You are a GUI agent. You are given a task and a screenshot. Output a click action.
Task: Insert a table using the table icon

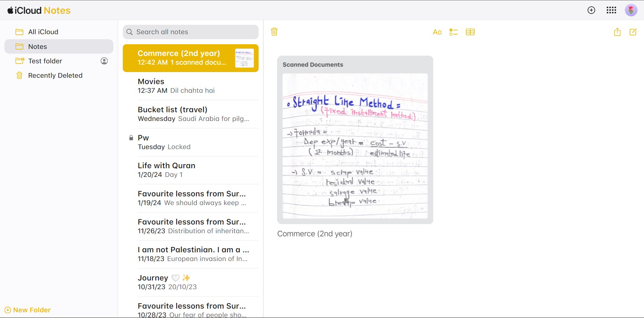coord(470,32)
